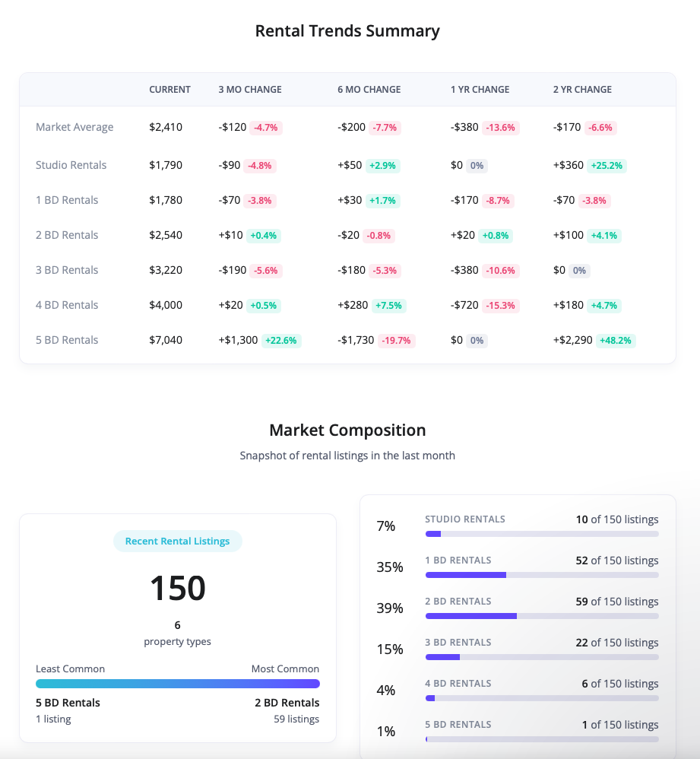The width and height of the screenshot is (700, 759).
Task: Click the 1 YR CHANGE column header
Action: tap(480, 90)
